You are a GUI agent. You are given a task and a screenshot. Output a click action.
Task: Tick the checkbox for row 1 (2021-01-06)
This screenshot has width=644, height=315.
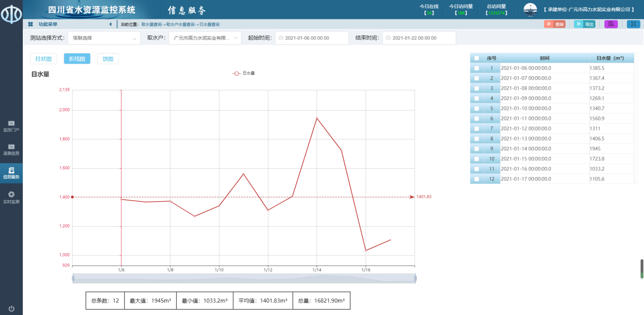(476, 68)
